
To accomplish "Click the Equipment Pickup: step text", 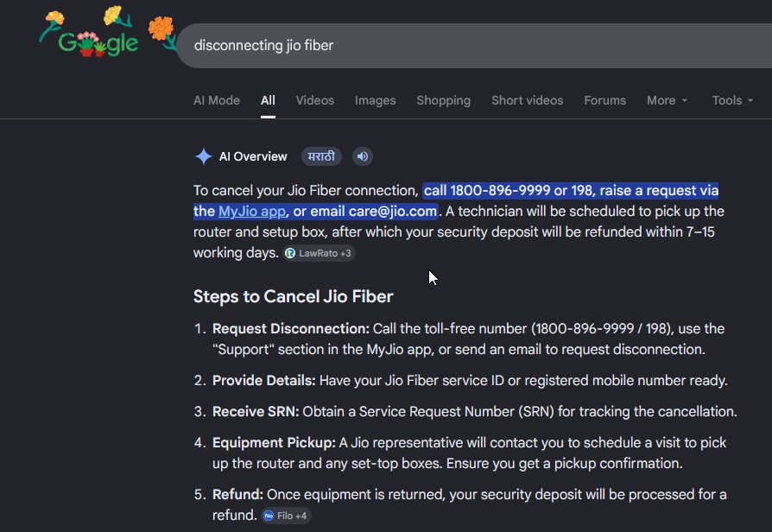I will [x=274, y=443].
